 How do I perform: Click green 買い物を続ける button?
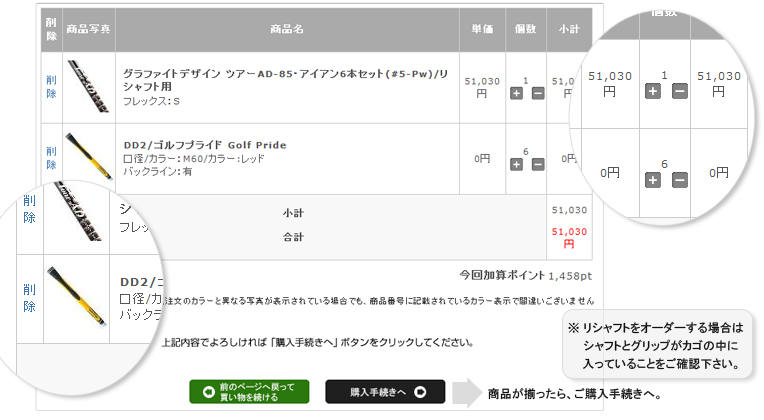pyautogui.click(x=249, y=392)
